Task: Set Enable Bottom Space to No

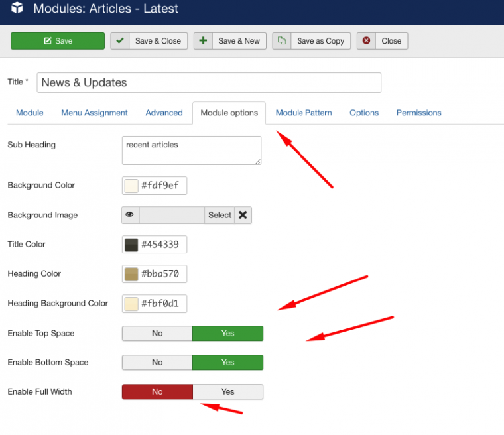Action: 157,362
